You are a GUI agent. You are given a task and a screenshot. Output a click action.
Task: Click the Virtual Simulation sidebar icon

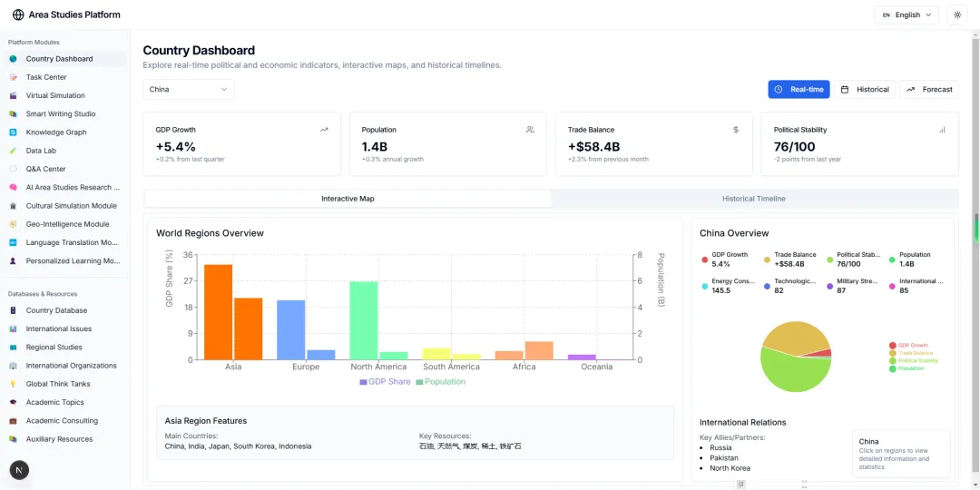(x=14, y=95)
